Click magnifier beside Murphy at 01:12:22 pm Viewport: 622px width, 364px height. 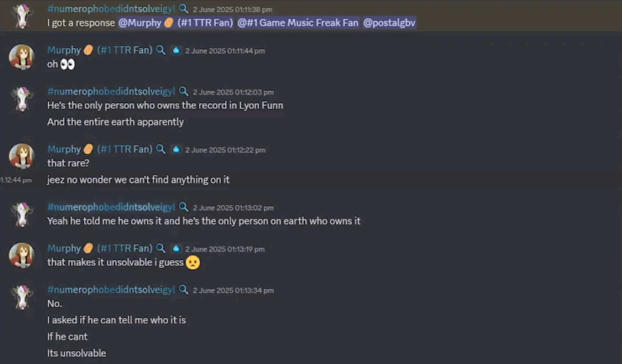click(161, 149)
